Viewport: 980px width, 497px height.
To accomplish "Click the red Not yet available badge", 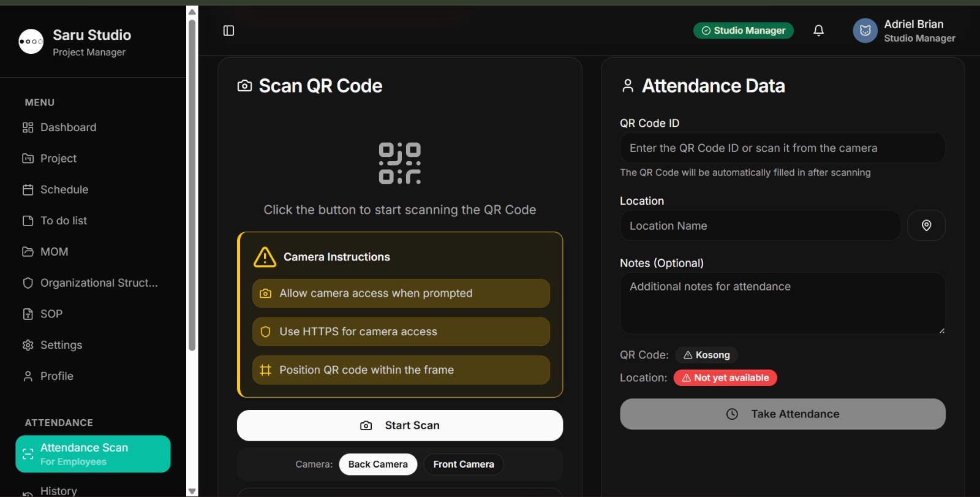I will (x=725, y=378).
